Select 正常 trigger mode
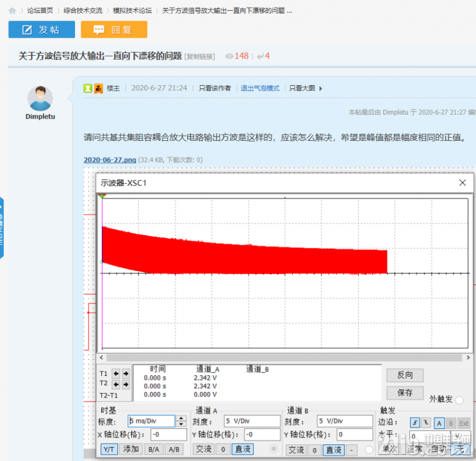 coord(414,449)
